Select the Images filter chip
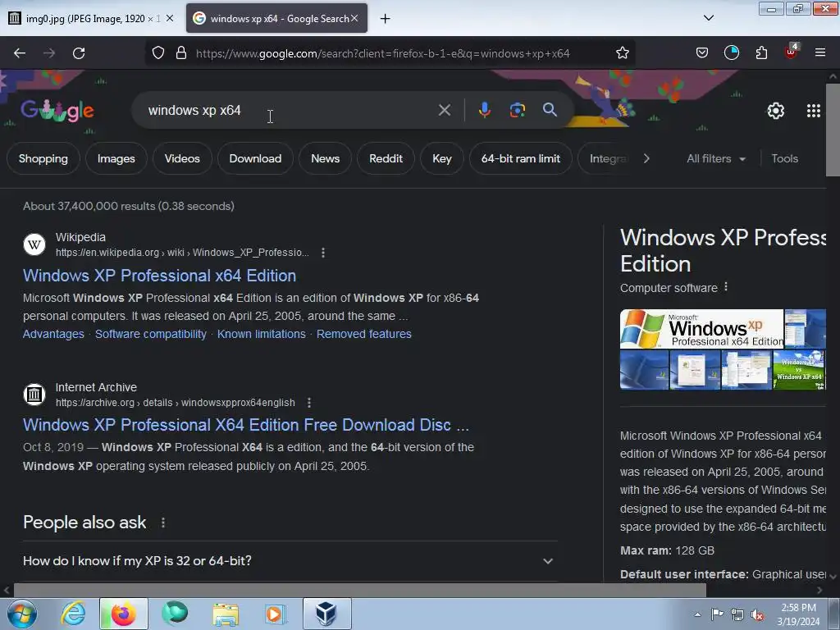840x630 pixels. coord(116,158)
